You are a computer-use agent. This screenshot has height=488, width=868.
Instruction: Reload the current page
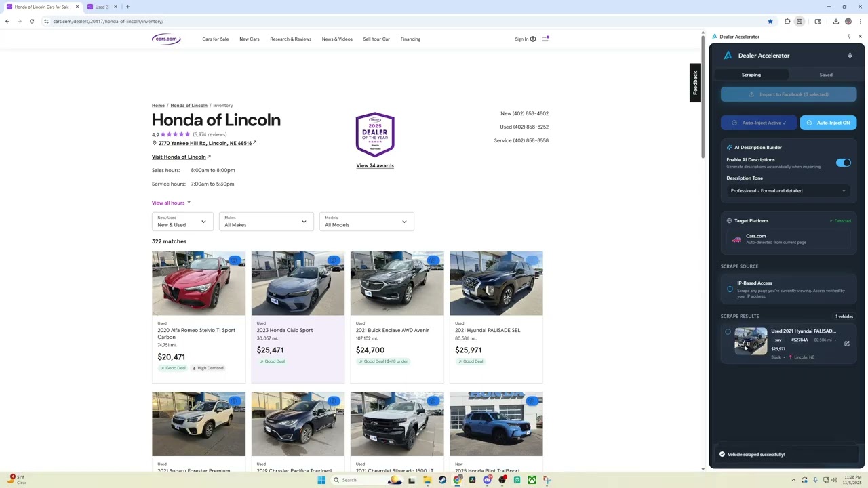coord(31,21)
